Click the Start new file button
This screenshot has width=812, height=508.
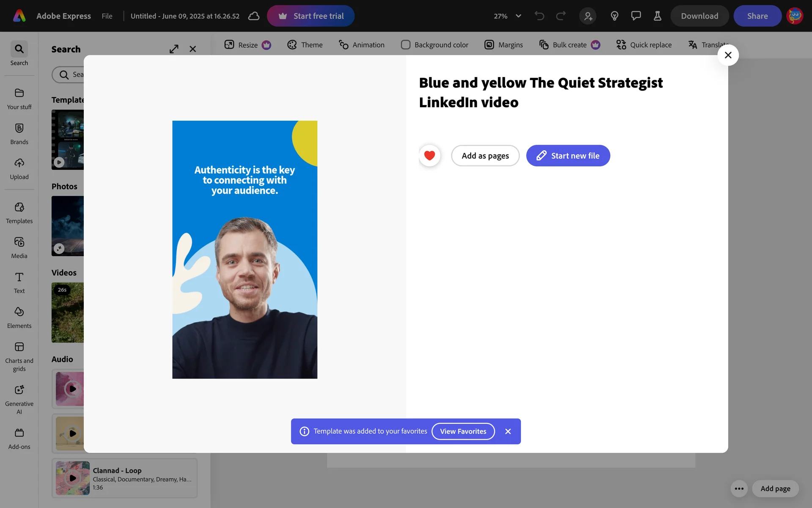click(x=568, y=156)
